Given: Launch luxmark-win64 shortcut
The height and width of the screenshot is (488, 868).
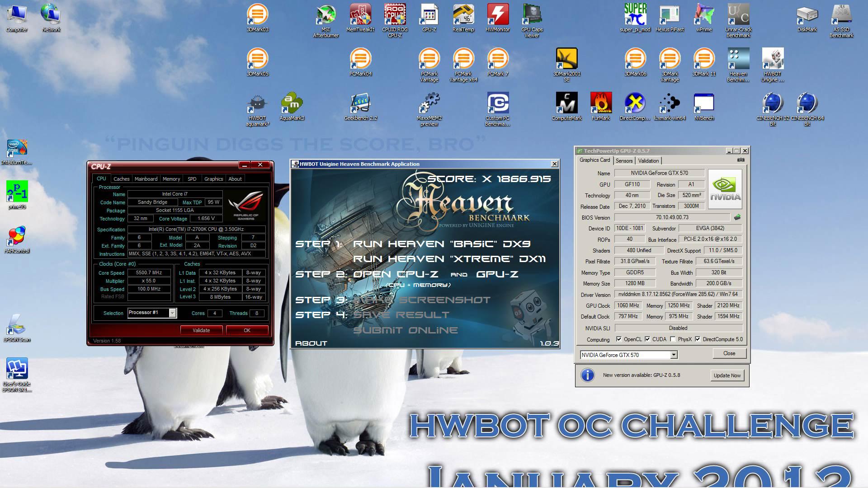Looking at the screenshot, I should tap(670, 107).
